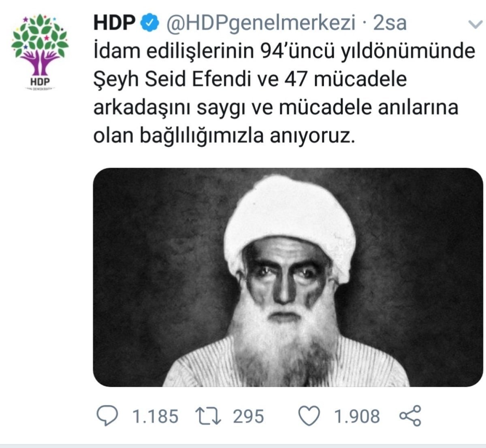Open the HDP profile avatar logo

[x=40, y=53]
